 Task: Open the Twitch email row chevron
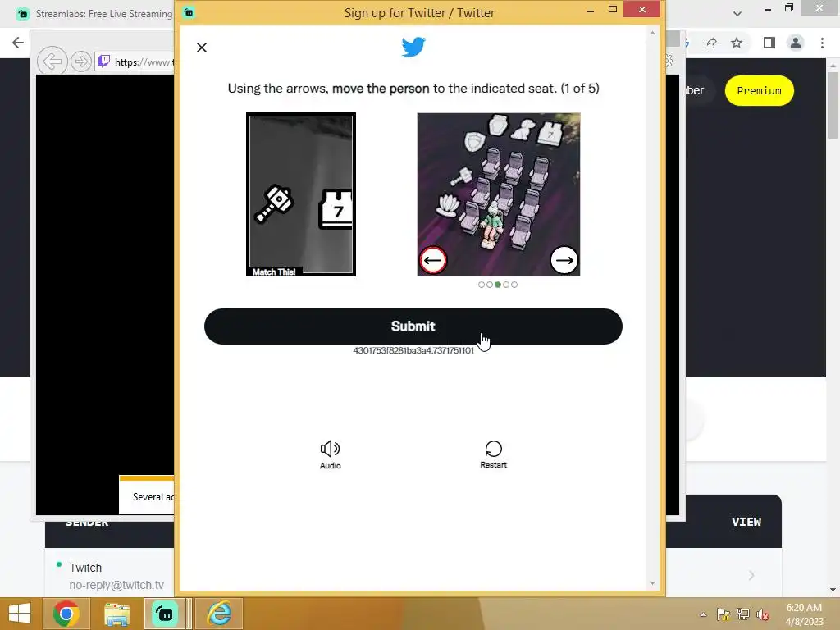751,575
